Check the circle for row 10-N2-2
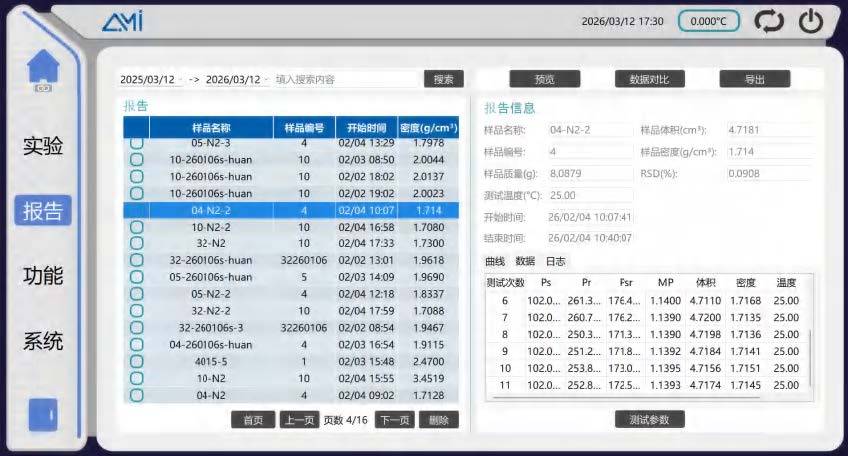Image resolution: width=848 pixels, height=456 pixels. (x=137, y=227)
